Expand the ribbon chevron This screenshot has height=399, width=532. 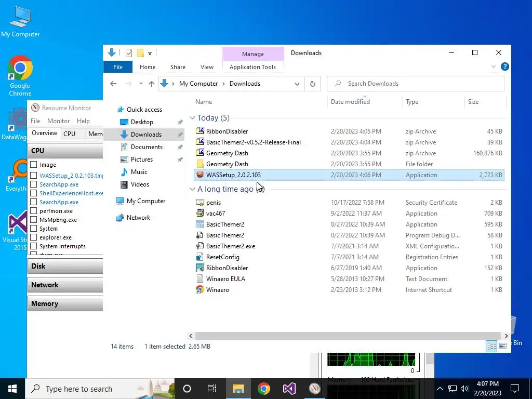coord(494,67)
